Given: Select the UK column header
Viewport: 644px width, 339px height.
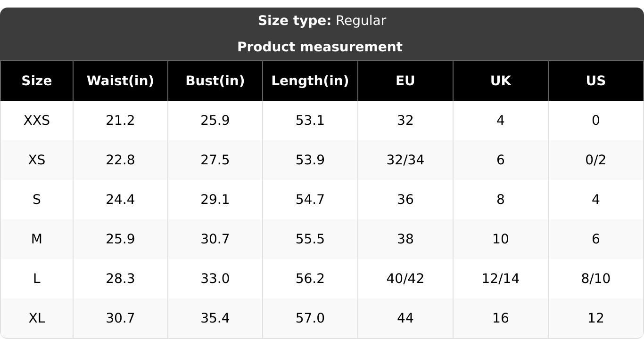Looking at the screenshot, I should point(501,81).
